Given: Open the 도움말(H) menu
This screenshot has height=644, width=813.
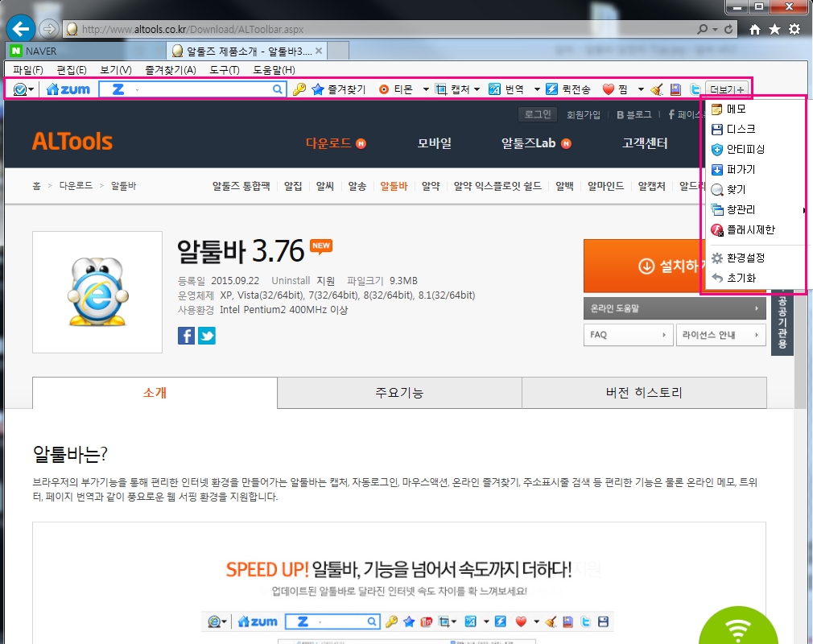Looking at the screenshot, I should click(274, 69).
